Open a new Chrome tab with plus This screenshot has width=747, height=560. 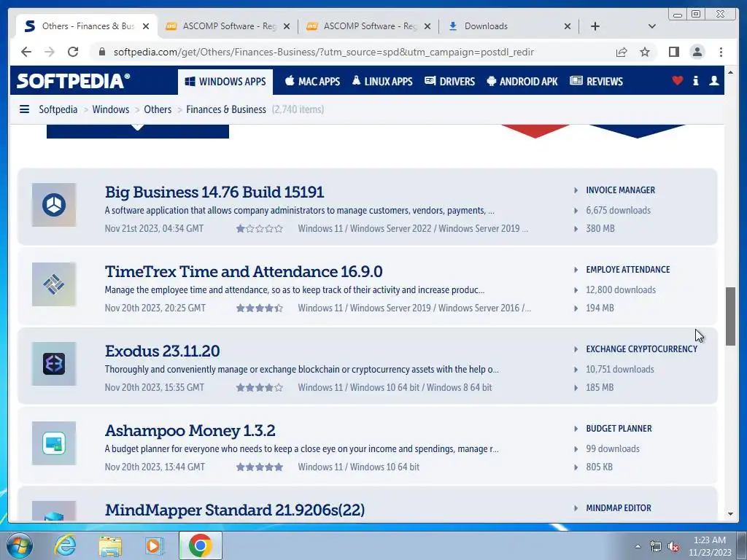(x=595, y=26)
